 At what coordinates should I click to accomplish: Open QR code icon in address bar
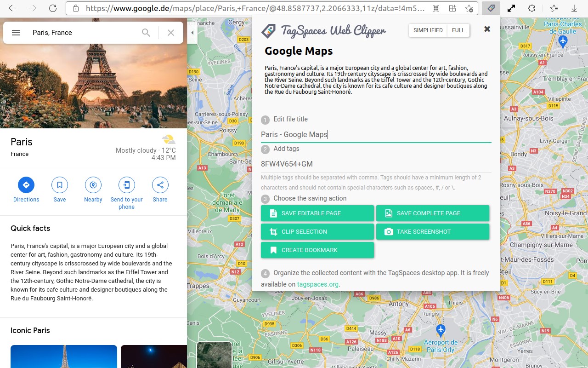click(435, 8)
